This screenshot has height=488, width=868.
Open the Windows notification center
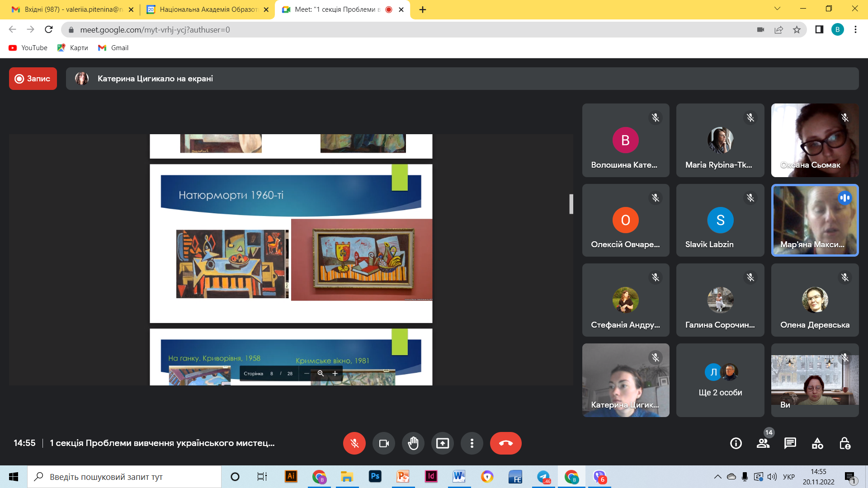850,477
